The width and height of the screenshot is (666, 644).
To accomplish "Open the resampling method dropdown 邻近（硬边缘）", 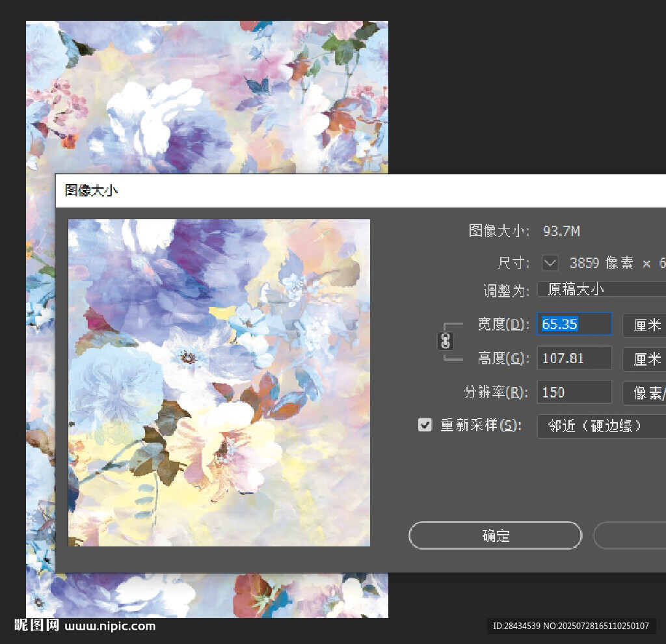I will [602, 426].
